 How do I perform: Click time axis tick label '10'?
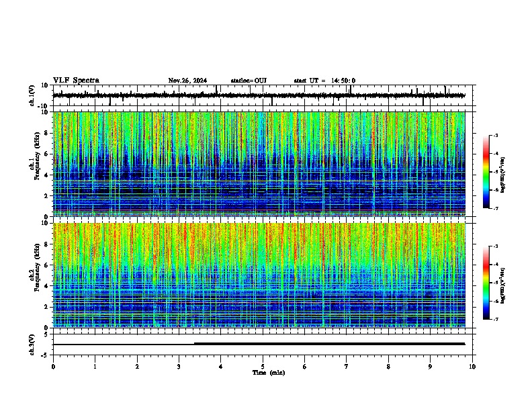pyautogui.click(x=472, y=367)
